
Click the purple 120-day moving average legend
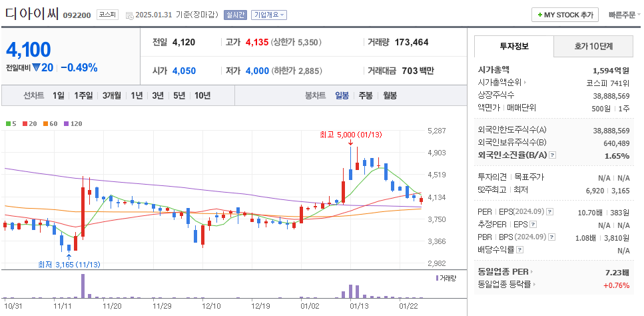click(x=73, y=123)
